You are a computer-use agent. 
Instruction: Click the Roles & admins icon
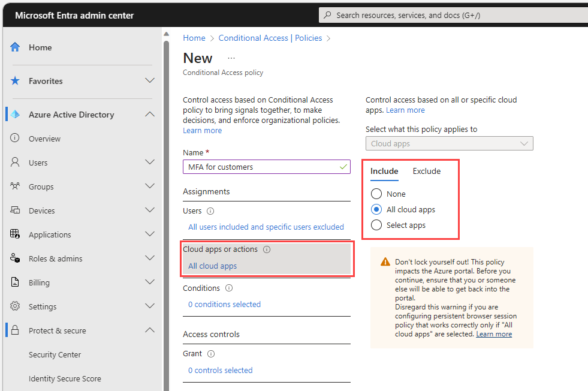tap(15, 258)
